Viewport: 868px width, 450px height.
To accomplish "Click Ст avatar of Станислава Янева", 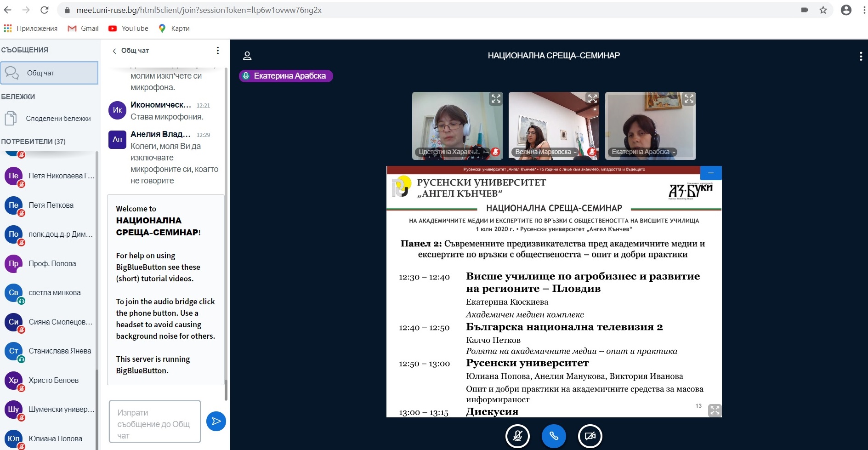I will 13,351.
